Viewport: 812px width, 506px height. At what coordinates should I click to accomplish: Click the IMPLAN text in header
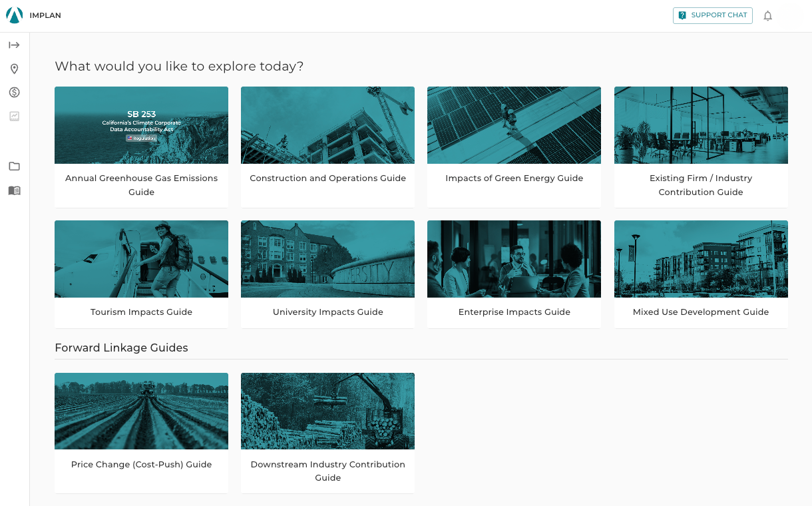(45, 15)
